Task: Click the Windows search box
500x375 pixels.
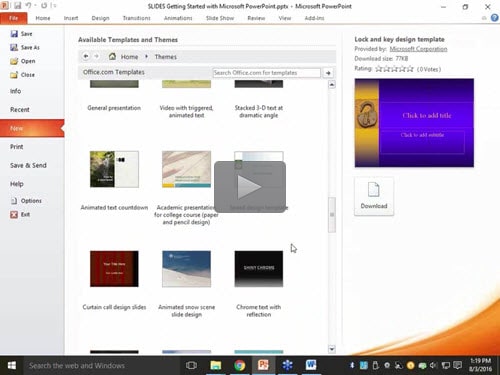Action: point(102,365)
